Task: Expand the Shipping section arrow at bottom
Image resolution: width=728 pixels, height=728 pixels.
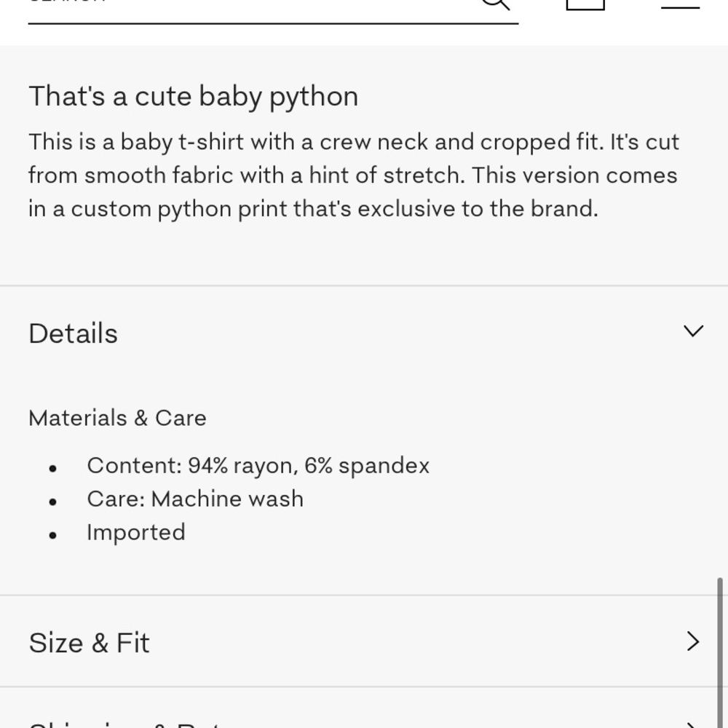Action: (693, 724)
